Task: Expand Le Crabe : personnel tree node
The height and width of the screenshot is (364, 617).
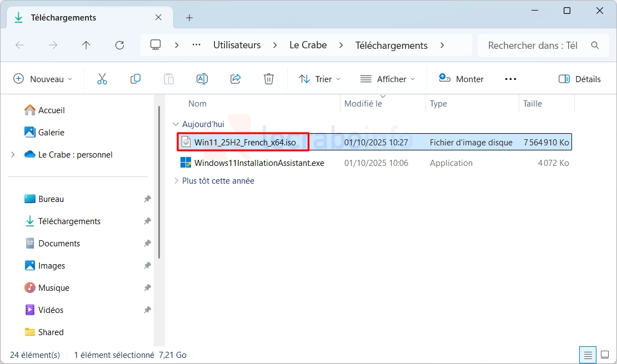Action: 13,155
